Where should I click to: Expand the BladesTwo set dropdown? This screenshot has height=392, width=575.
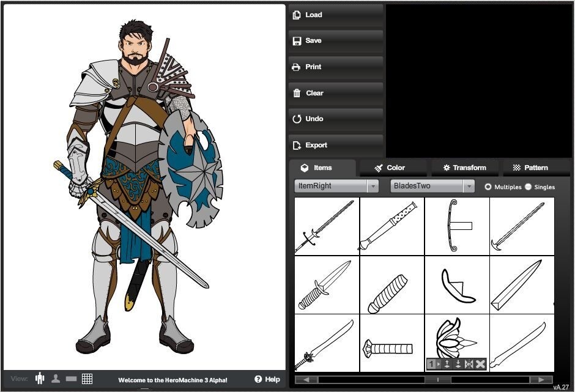point(469,186)
